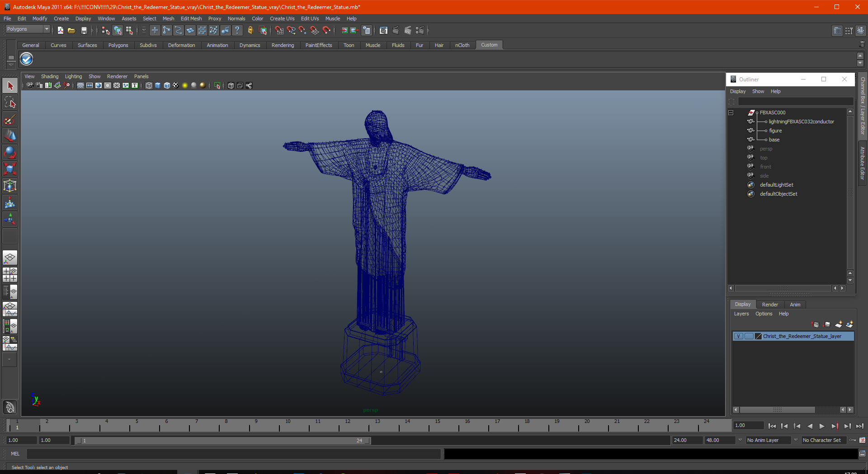The width and height of the screenshot is (868, 474).
Task: Toggle display type box of statue layer
Action: [749, 336]
